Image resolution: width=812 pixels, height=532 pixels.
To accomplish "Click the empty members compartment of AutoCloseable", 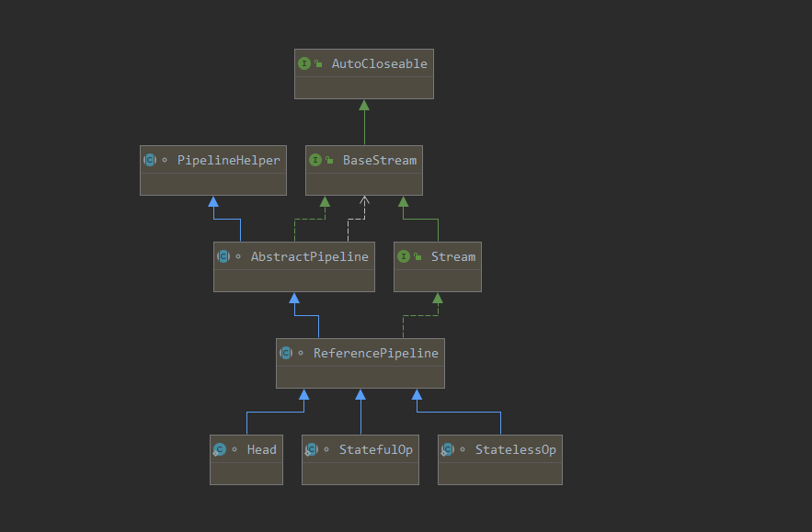I will (x=364, y=88).
